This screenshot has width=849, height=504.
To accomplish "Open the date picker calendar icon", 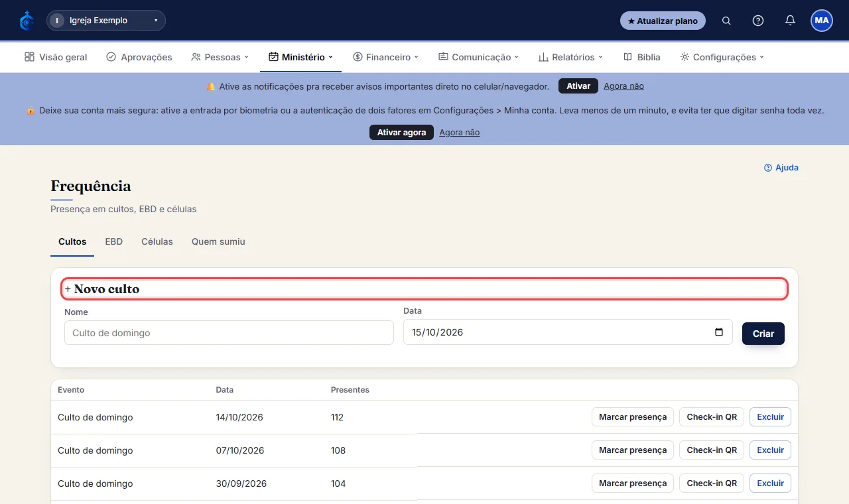I will pyautogui.click(x=719, y=332).
